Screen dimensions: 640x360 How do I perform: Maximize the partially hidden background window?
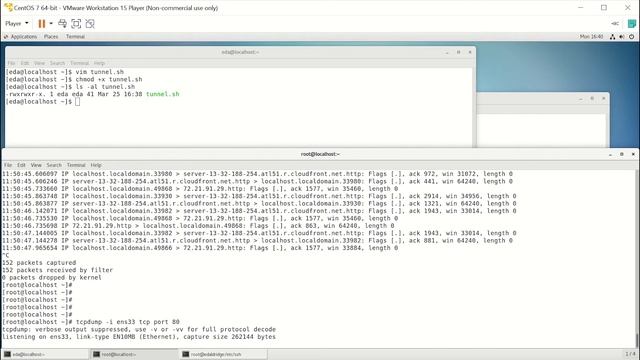592,98
